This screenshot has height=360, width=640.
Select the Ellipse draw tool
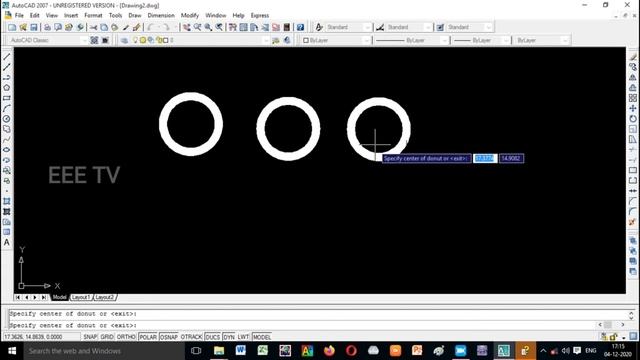[7, 150]
